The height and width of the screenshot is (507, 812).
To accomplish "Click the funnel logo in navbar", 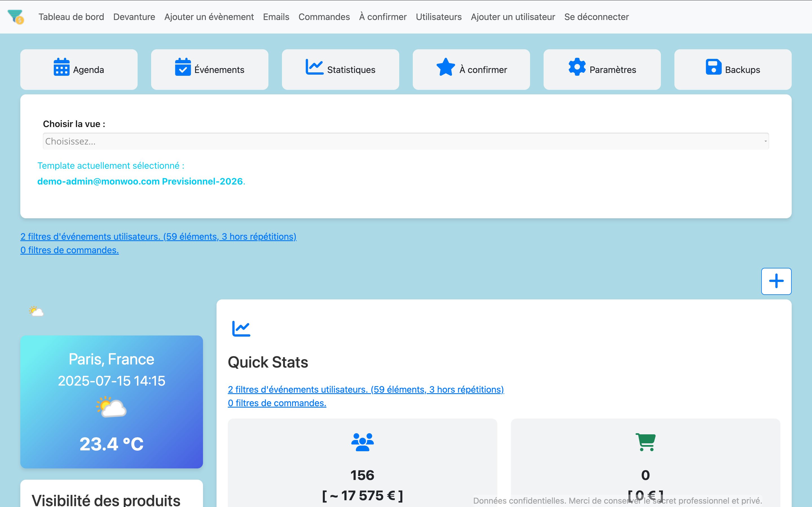I will click(x=16, y=16).
